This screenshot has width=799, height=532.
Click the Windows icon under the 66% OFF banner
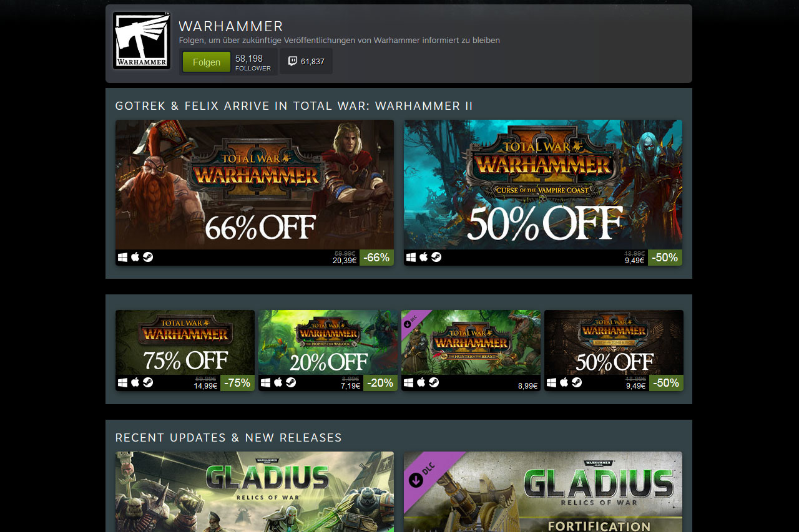pos(123,257)
